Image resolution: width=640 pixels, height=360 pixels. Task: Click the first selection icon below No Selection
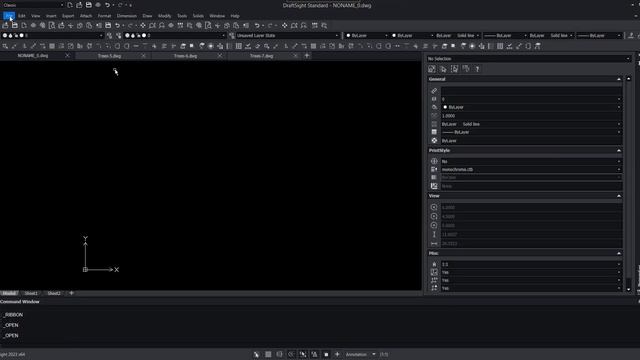point(432,69)
